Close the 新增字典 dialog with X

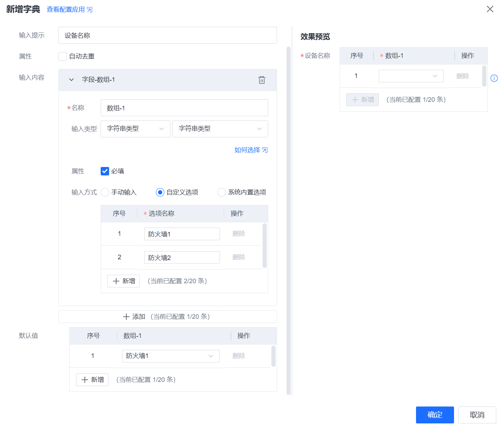pos(490,9)
